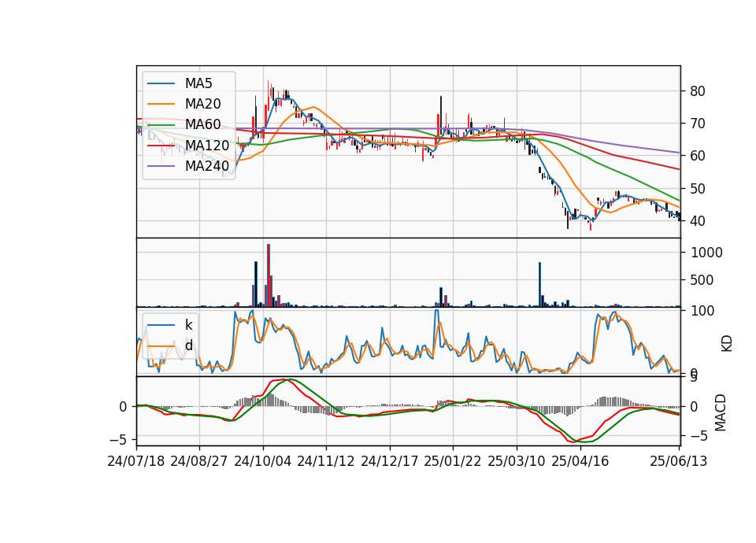Click the 25/03/10 date label
The width and height of the screenshot is (756, 543).
[x=517, y=461]
